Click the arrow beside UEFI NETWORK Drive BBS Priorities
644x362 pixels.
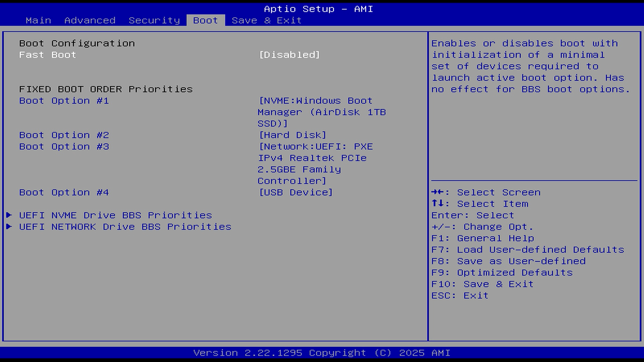9,227
